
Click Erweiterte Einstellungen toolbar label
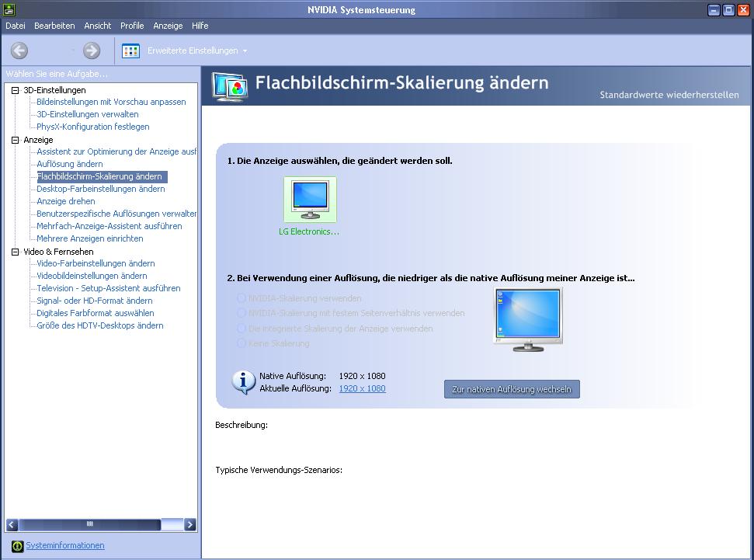pos(193,50)
